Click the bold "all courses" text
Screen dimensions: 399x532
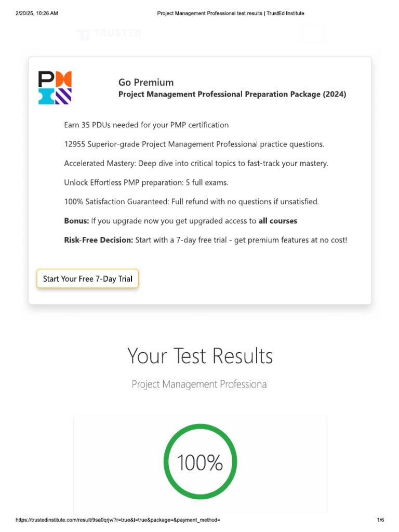tap(278, 221)
